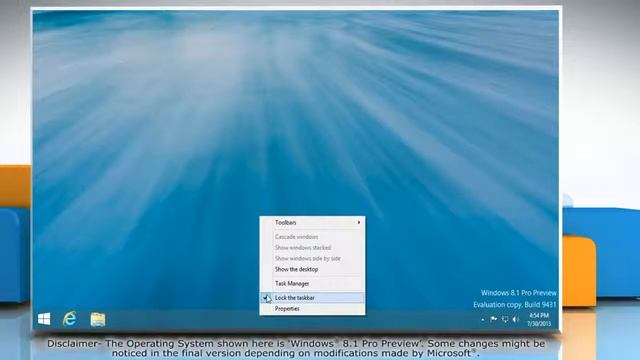Open the clock showing 4:54 PM
The height and width of the screenshot is (360, 640).
point(539,320)
